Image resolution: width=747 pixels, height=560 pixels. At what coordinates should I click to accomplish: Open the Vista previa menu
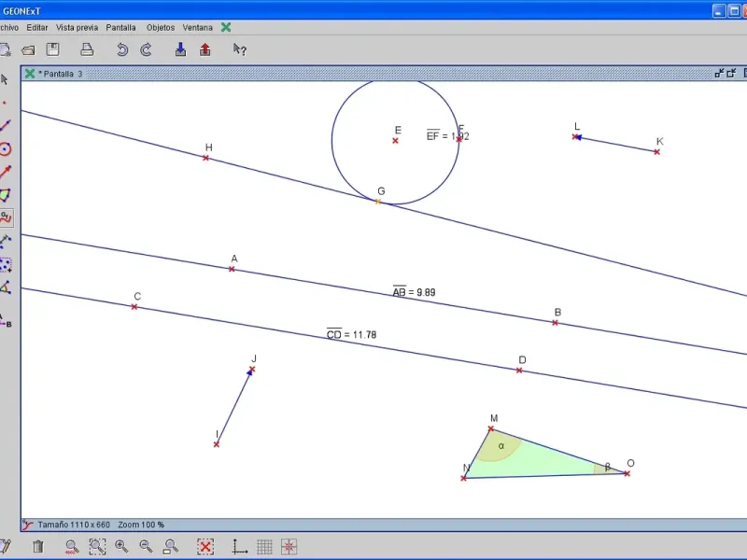(77, 28)
